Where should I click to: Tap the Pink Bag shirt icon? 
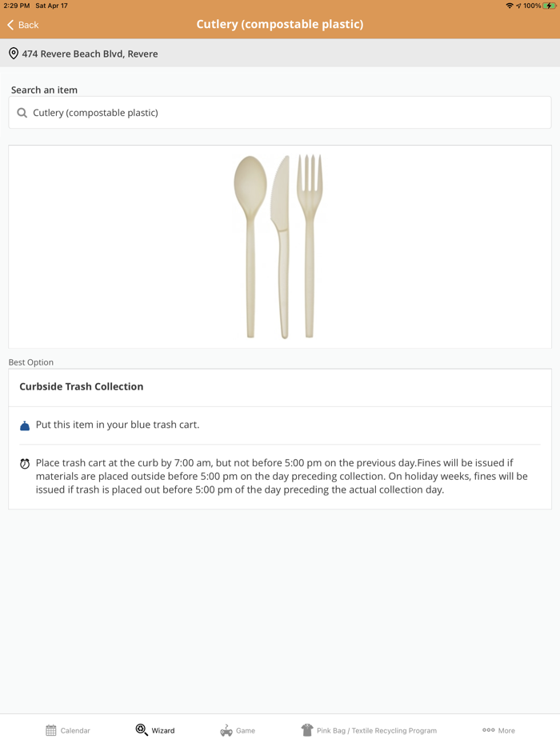(307, 730)
